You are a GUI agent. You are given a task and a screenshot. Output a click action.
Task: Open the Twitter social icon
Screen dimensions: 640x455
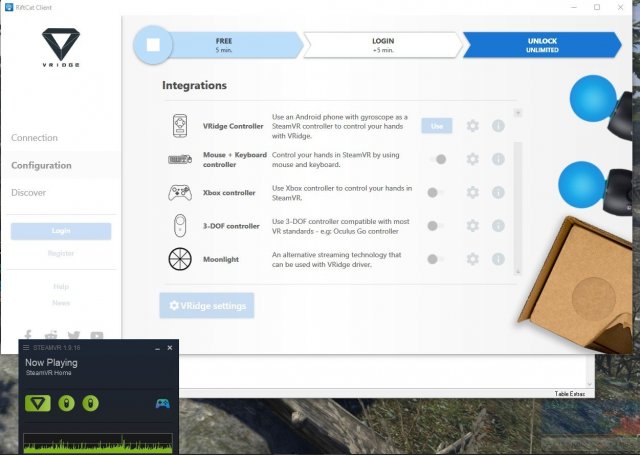point(74,335)
